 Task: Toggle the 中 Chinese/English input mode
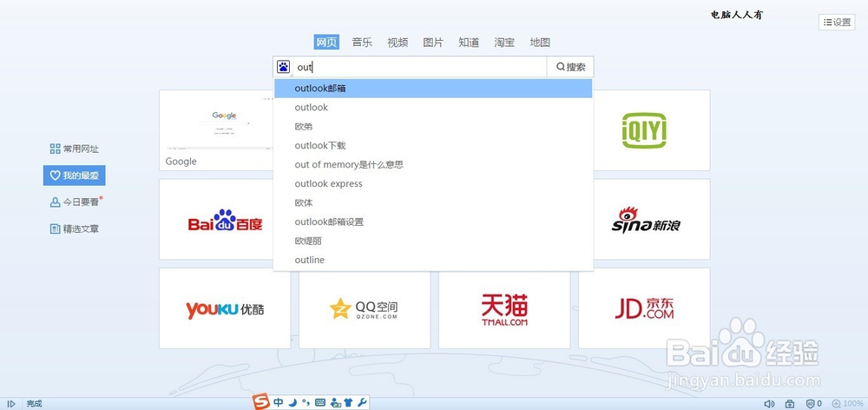point(279,403)
